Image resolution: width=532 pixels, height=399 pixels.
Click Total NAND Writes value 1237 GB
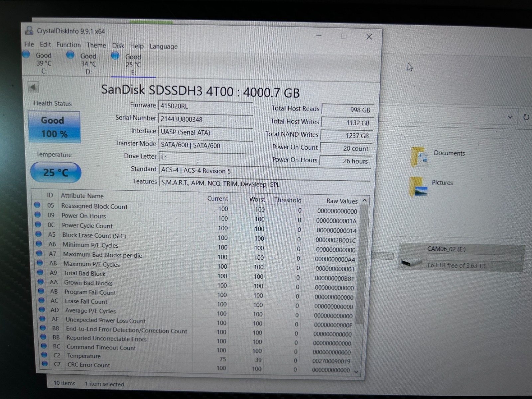pyautogui.click(x=346, y=135)
